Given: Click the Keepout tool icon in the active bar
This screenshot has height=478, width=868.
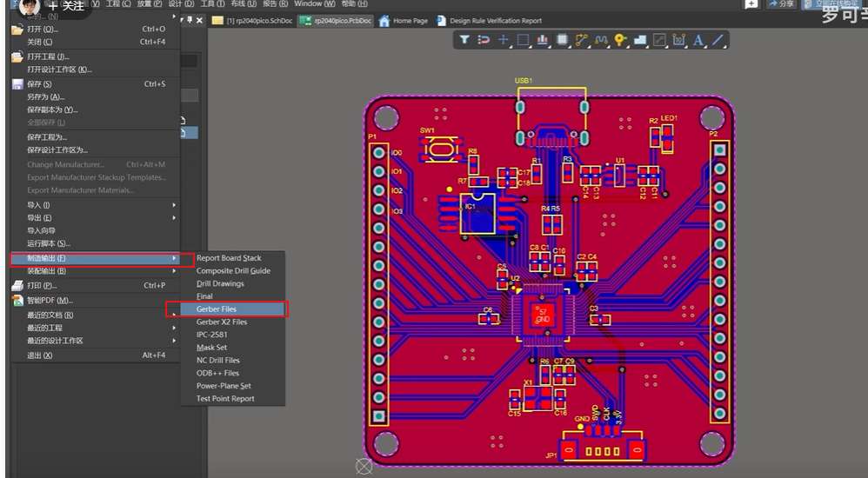Looking at the screenshot, I should (x=659, y=40).
